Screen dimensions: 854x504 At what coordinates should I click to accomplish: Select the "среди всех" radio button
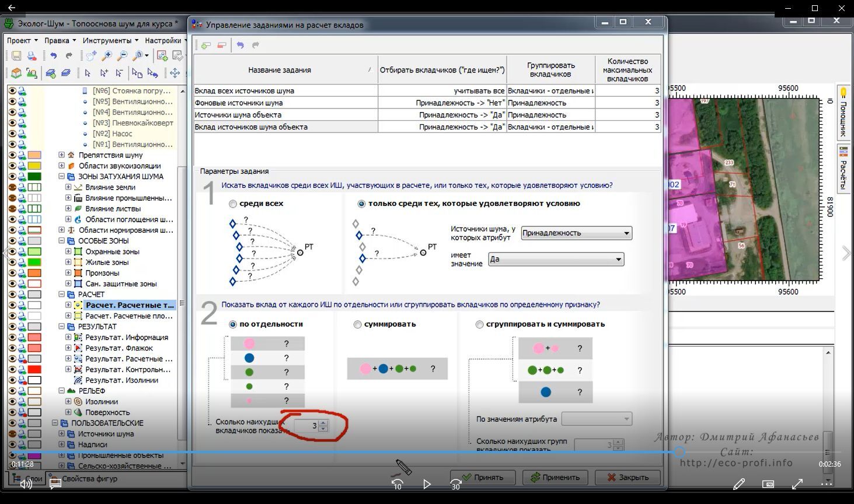(x=233, y=204)
